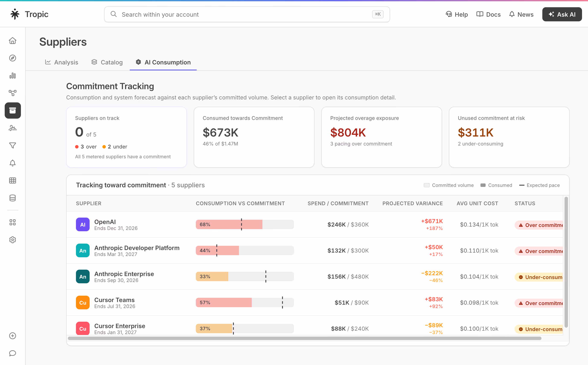Click the OpenAI 68% consumption bar
The height and width of the screenshot is (365, 588).
click(245, 224)
